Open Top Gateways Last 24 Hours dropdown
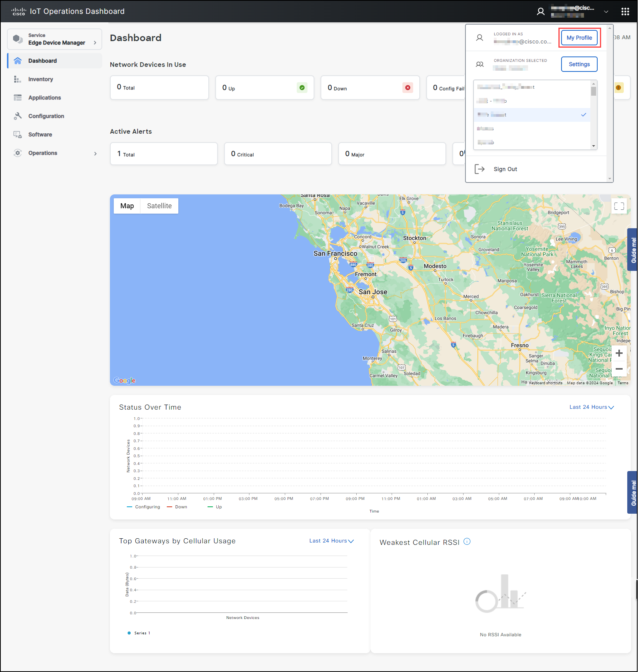Image resolution: width=638 pixels, height=672 pixels. point(331,541)
